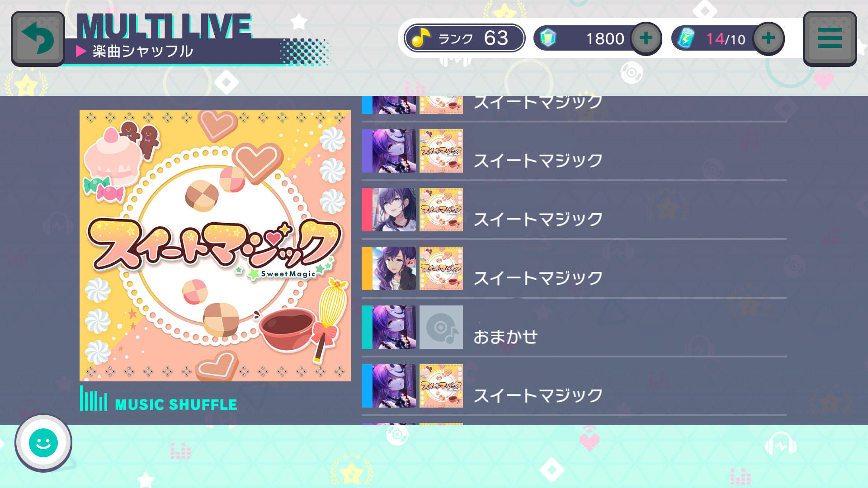The image size is (868, 488).
Task: Click the large Sweet Magic album jacket
Action: click(215, 246)
